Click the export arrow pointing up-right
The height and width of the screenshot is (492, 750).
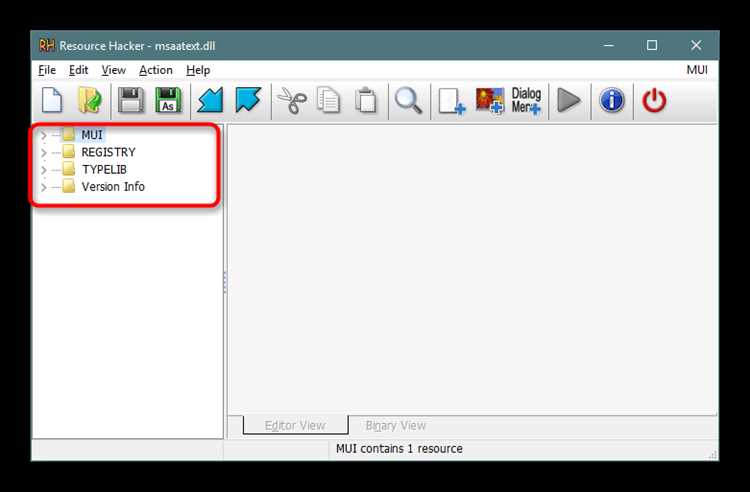click(x=248, y=101)
